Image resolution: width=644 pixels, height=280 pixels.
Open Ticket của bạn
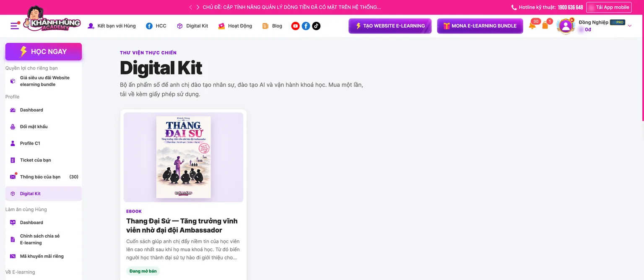coord(44,160)
